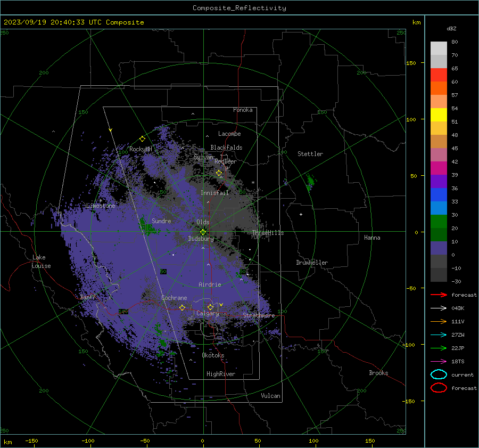Click the 45 dBZ pink swatch
Viewport: 479px width, 448px height.
(439, 154)
